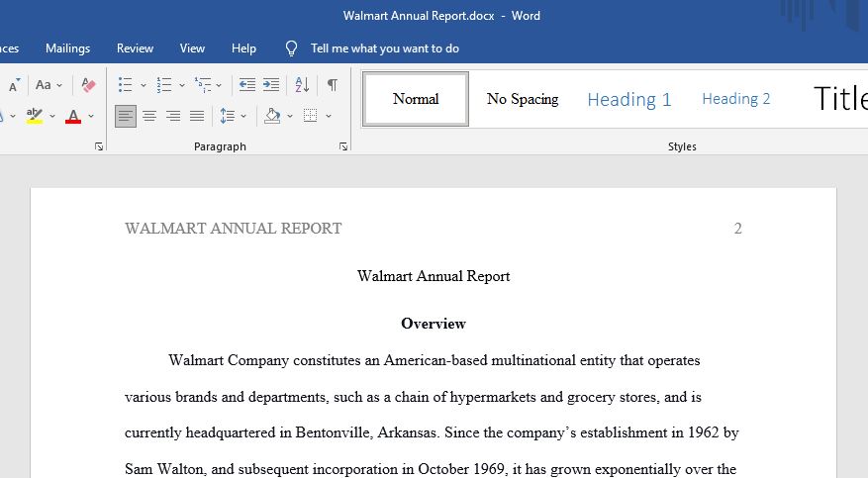868x478 pixels.
Task: Apply the No Spacing style
Action: coord(523,99)
